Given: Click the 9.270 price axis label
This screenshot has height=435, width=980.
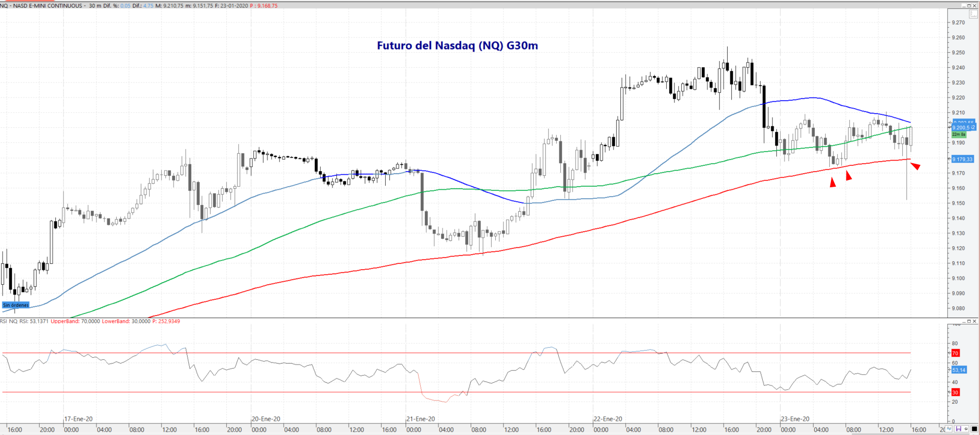Looking at the screenshot, I should point(958,22).
